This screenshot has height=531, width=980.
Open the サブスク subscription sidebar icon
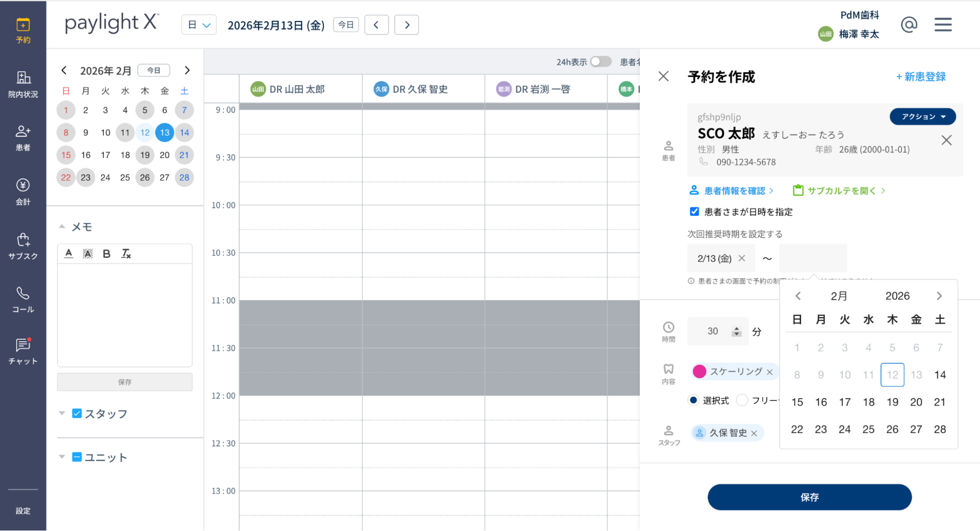[23, 246]
